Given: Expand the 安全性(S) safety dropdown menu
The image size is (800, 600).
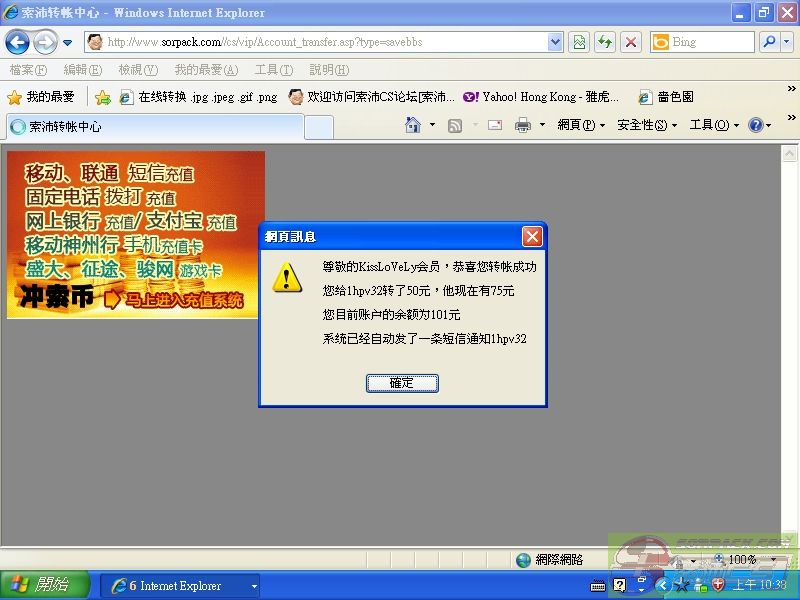Looking at the screenshot, I should [646, 125].
